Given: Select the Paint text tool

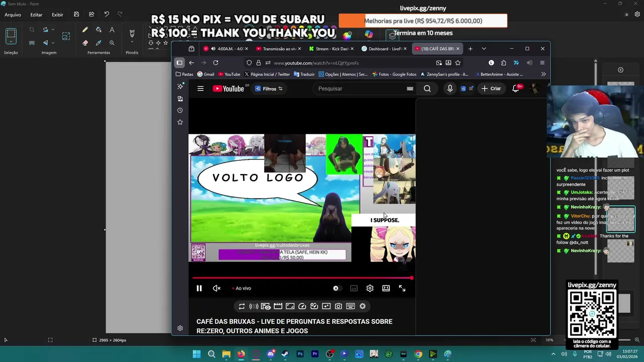Looking at the screenshot, I should pyautogui.click(x=112, y=30).
